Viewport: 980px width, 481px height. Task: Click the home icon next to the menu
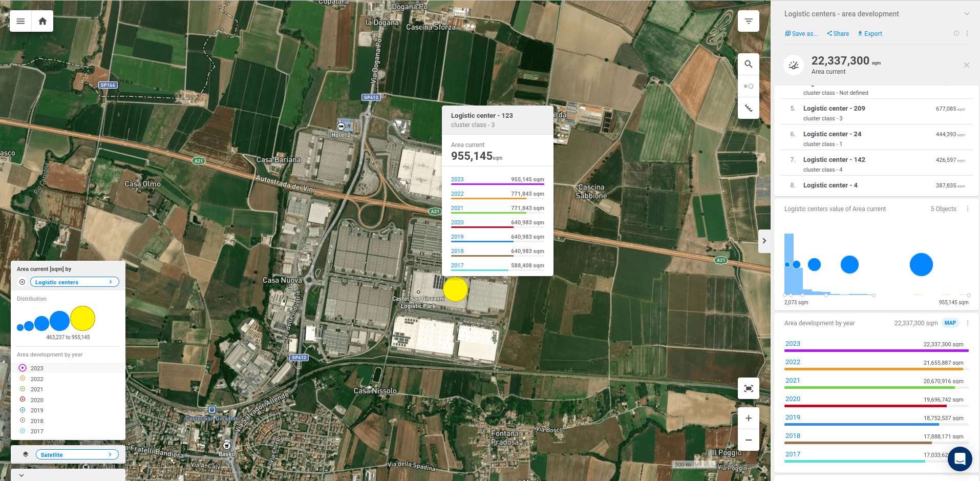tap(42, 21)
